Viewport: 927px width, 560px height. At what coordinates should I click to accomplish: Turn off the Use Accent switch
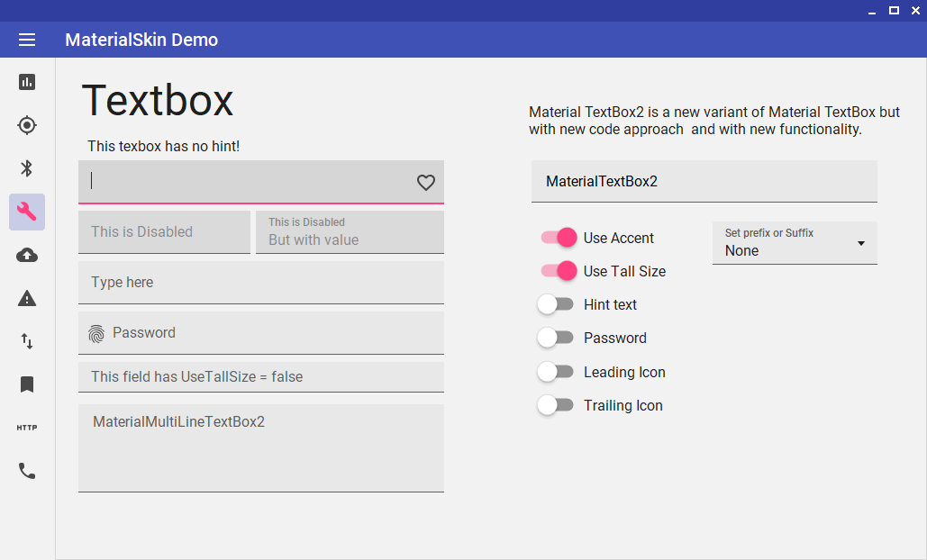[559, 238]
